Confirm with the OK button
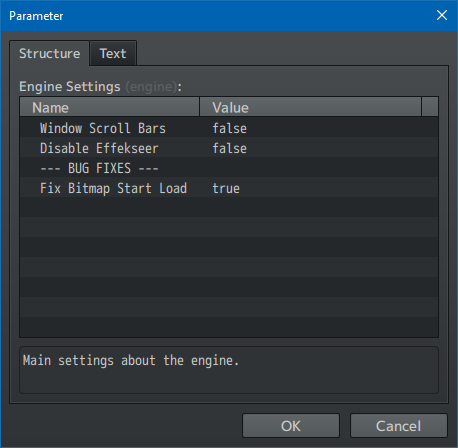Screen dimensions: 458x448 point(291,426)
